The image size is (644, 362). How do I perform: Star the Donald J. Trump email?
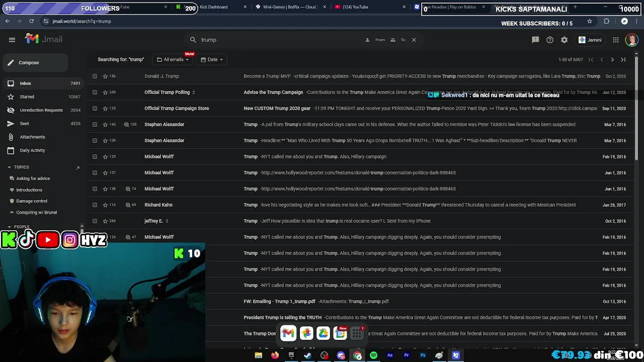[105, 76]
